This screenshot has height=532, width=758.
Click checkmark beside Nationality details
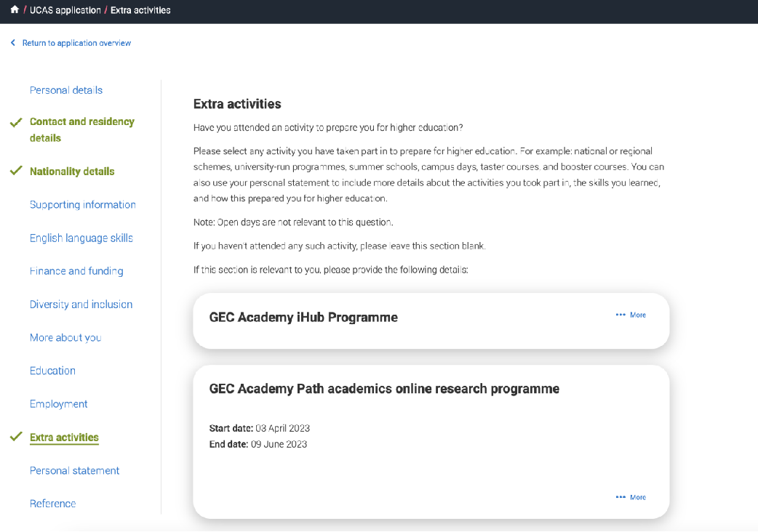[x=16, y=170]
